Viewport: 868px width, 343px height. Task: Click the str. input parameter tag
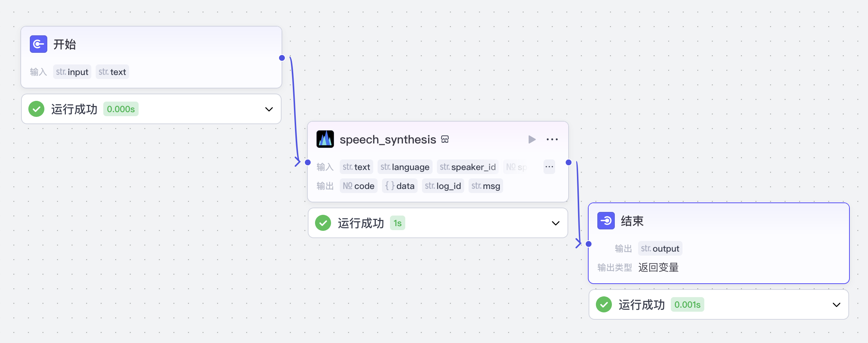click(72, 72)
